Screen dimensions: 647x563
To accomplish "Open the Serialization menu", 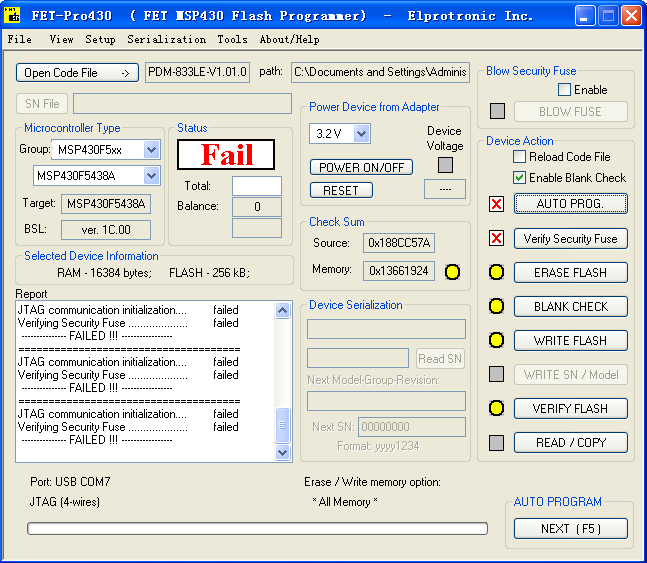I will click(166, 39).
